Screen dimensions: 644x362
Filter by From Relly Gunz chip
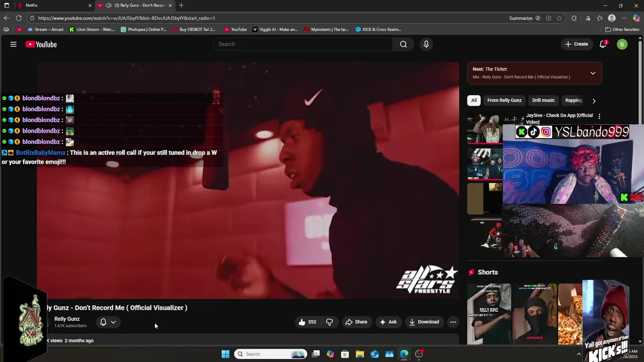504,100
